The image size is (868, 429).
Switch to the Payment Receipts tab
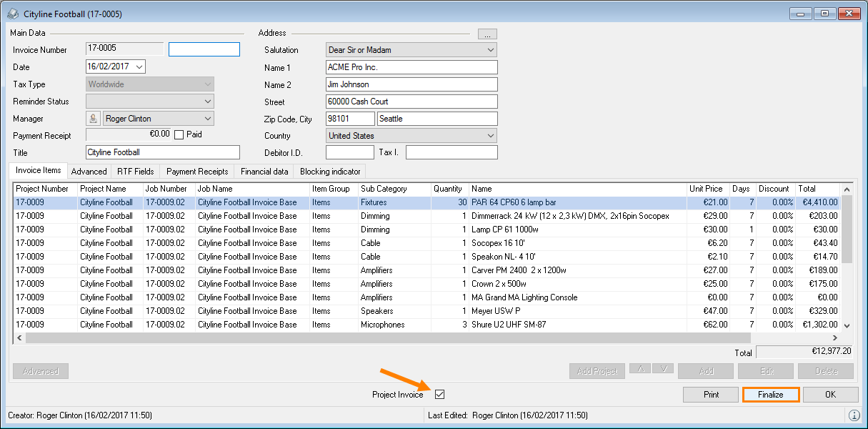click(x=196, y=172)
